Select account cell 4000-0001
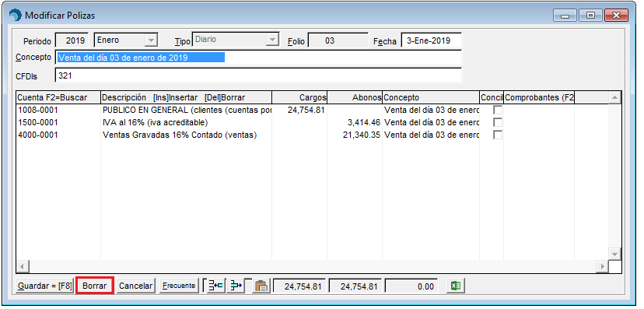Image resolution: width=644 pixels, height=309 pixels. tap(59, 135)
